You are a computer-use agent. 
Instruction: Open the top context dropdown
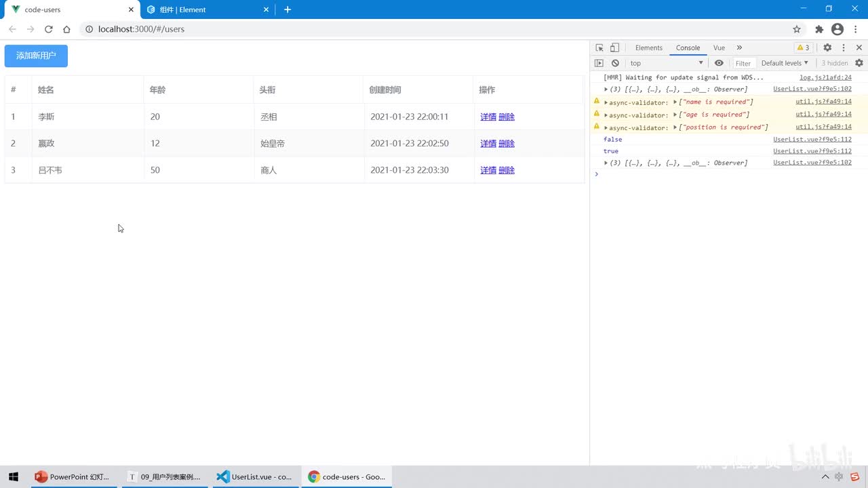[667, 63]
